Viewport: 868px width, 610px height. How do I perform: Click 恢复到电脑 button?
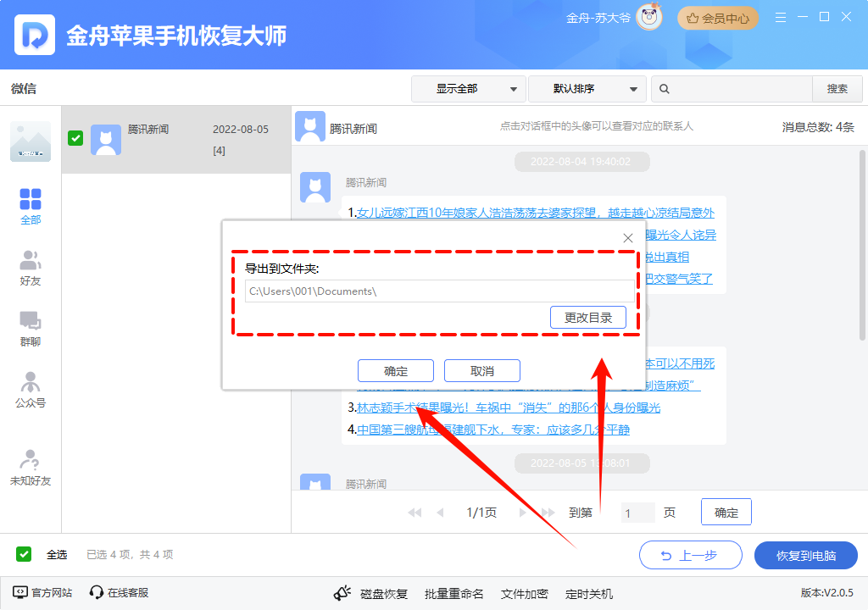pos(806,555)
